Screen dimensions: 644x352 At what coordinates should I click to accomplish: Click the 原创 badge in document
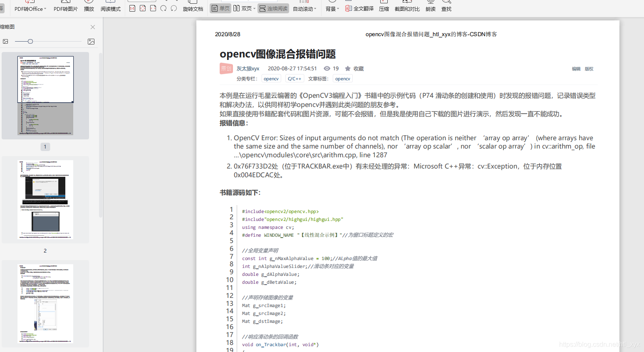click(x=226, y=69)
